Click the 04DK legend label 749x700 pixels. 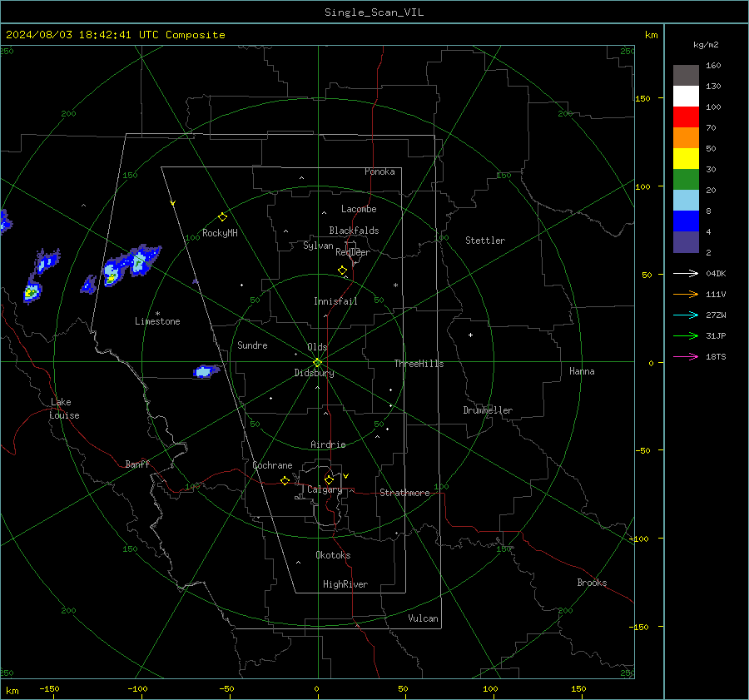pyautogui.click(x=716, y=274)
